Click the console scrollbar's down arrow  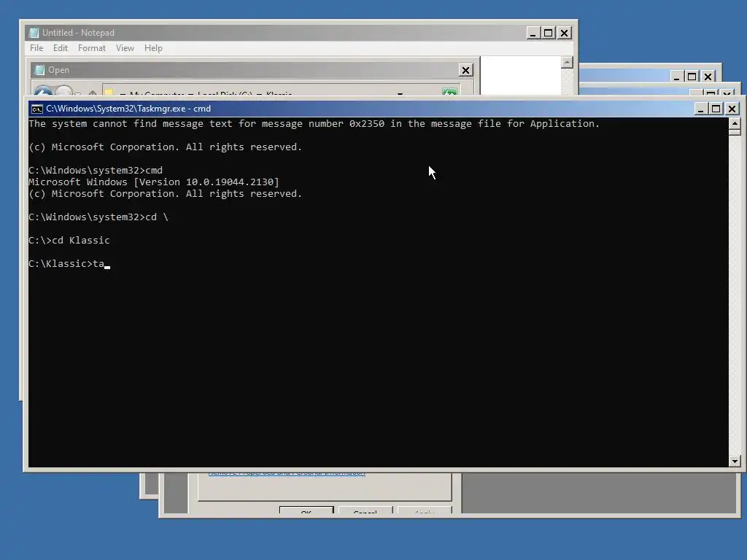[x=735, y=461]
